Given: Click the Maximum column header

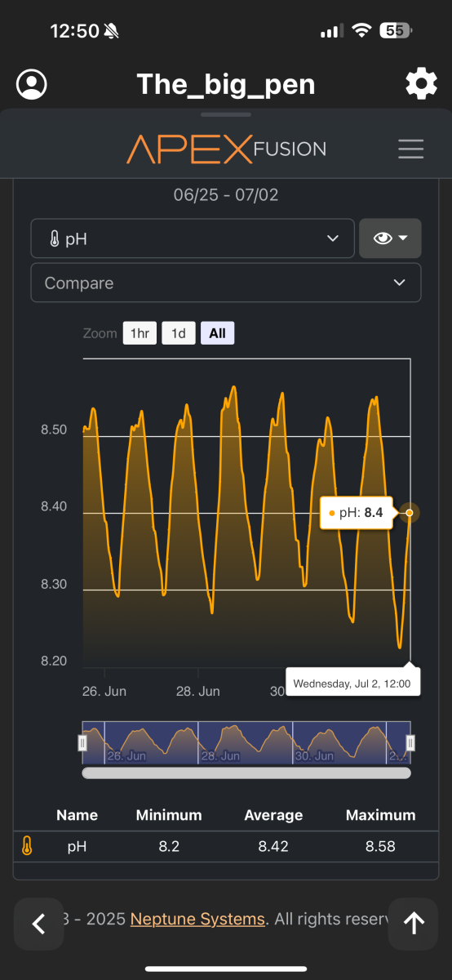Looking at the screenshot, I should point(380,815).
